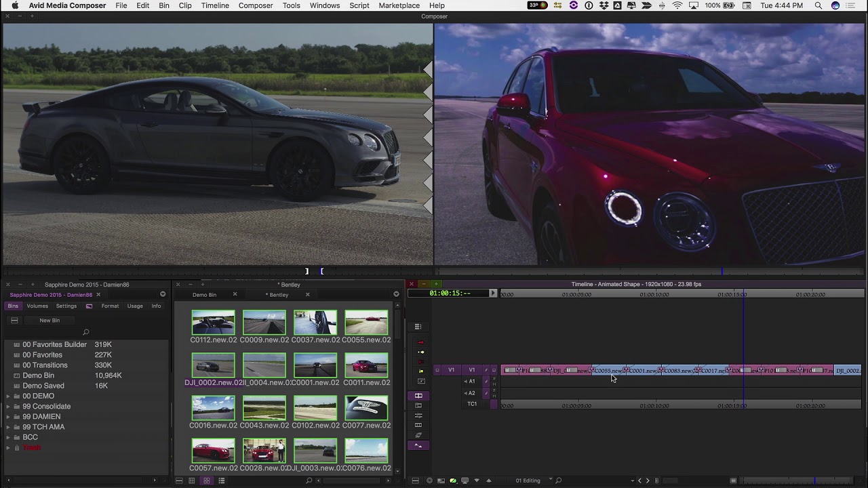Click the purple highlighted Trim Mode icon
The image size is (868, 488).
[418, 394]
